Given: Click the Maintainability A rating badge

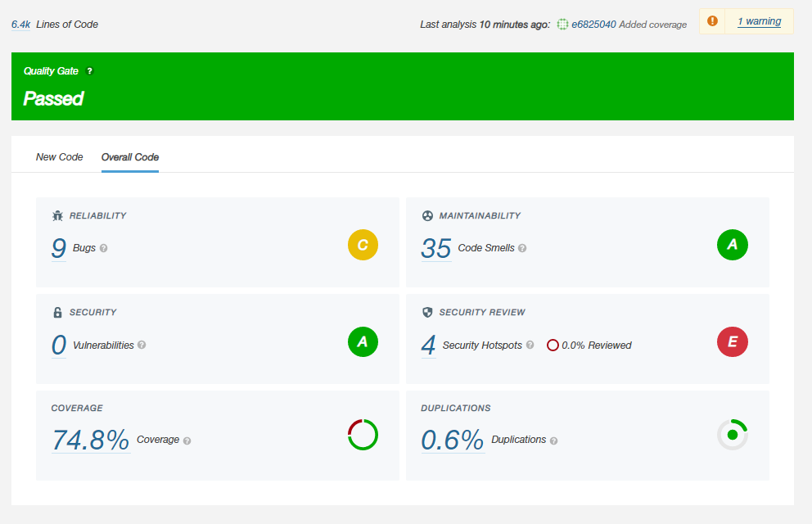Looking at the screenshot, I should (x=733, y=245).
